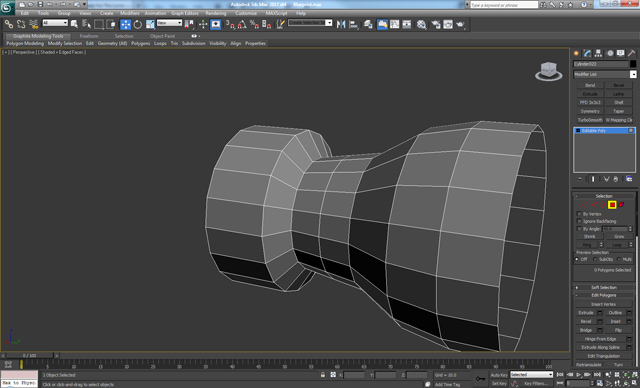Screen dimensions: 640x388
Task: Enable the Ignore Backfacing checkbox
Action: click(x=579, y=221)
